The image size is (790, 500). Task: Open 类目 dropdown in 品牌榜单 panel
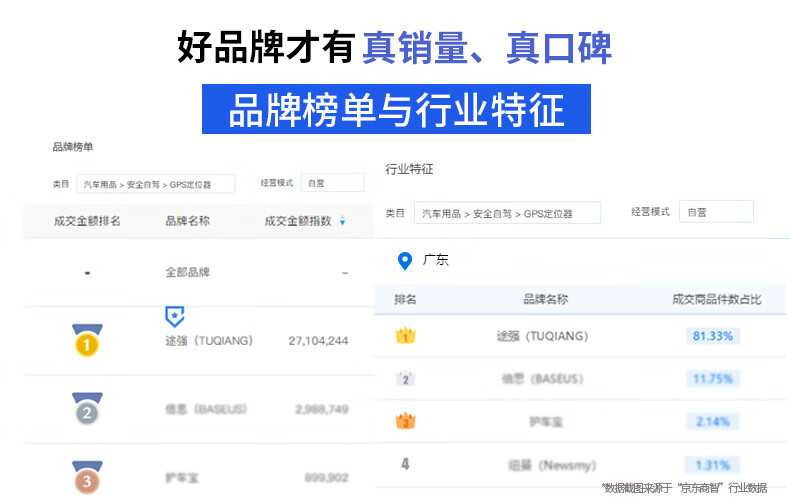pyautogui.click(x=156, y=184)
